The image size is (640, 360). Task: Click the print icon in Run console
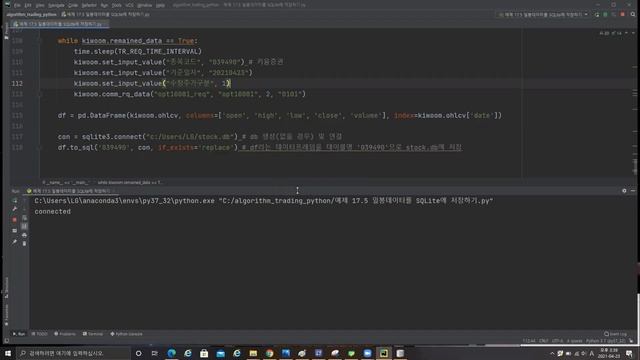click(x=24, y=235)
